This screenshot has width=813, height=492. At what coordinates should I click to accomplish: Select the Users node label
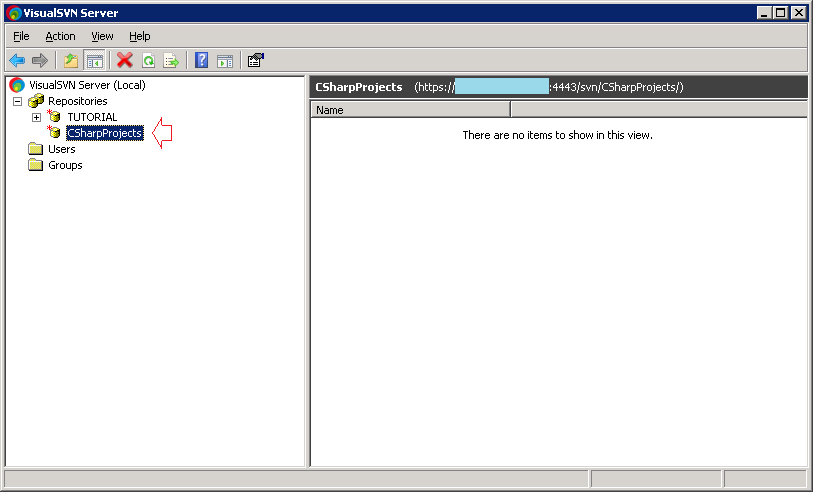[x=62, y=149]
